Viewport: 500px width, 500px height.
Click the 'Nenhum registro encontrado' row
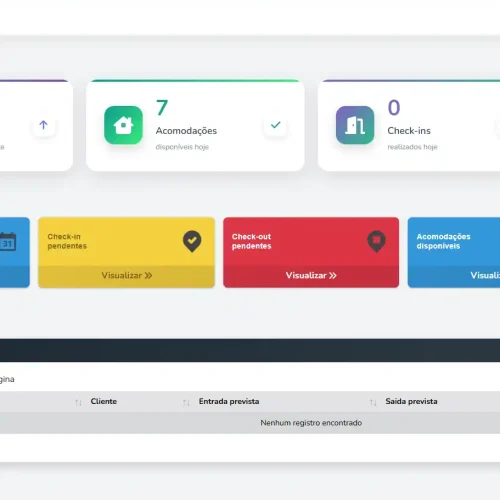coord(250,423)
